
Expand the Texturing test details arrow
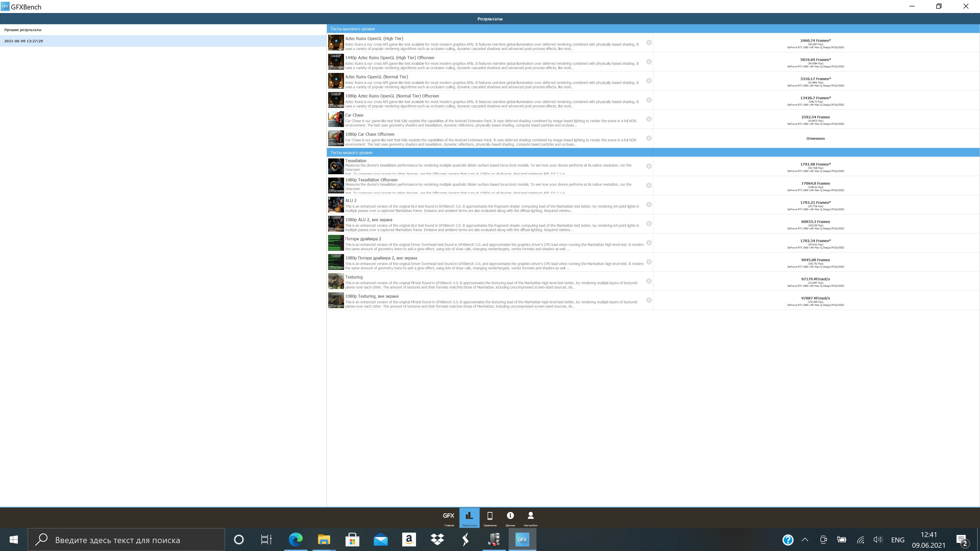coord(649,281)
